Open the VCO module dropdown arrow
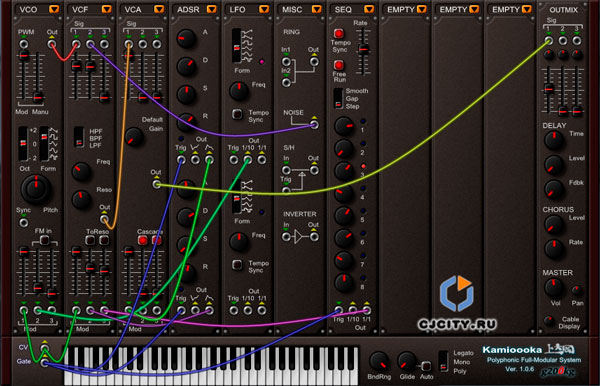This screenshot has width=600, height=386. (x=54, y=9)
